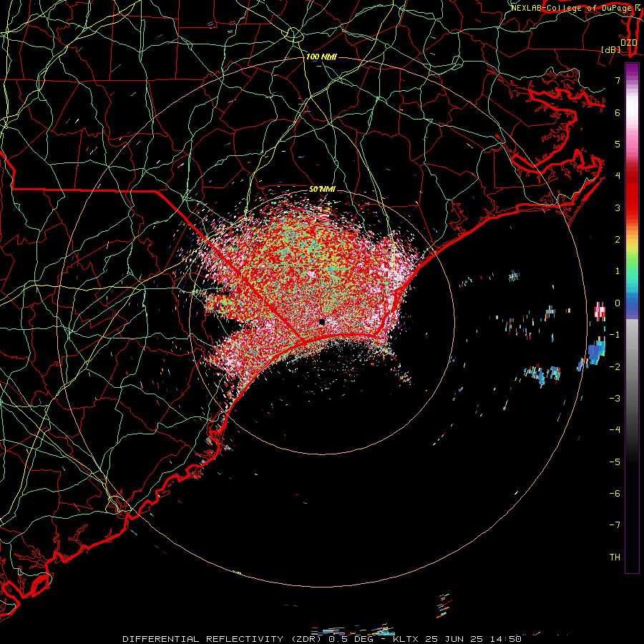Click the Differential Reflectivity KLTX caption text
The width and height of the screenshot is (644, 644).
322,639
